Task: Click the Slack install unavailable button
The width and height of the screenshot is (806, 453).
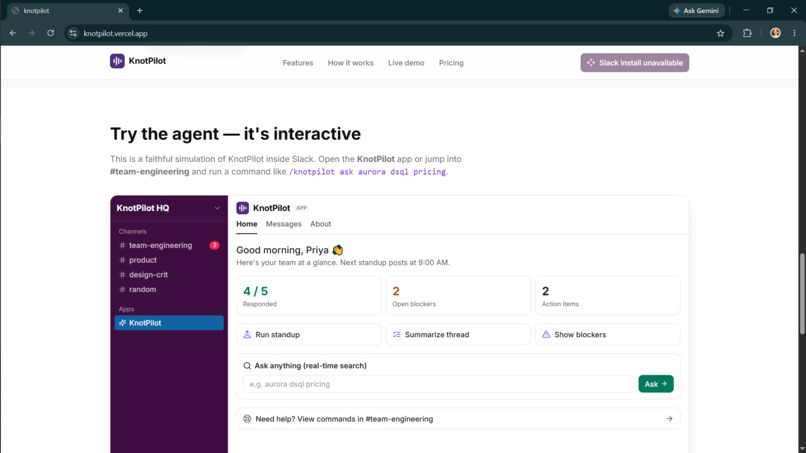Action: 635,63
